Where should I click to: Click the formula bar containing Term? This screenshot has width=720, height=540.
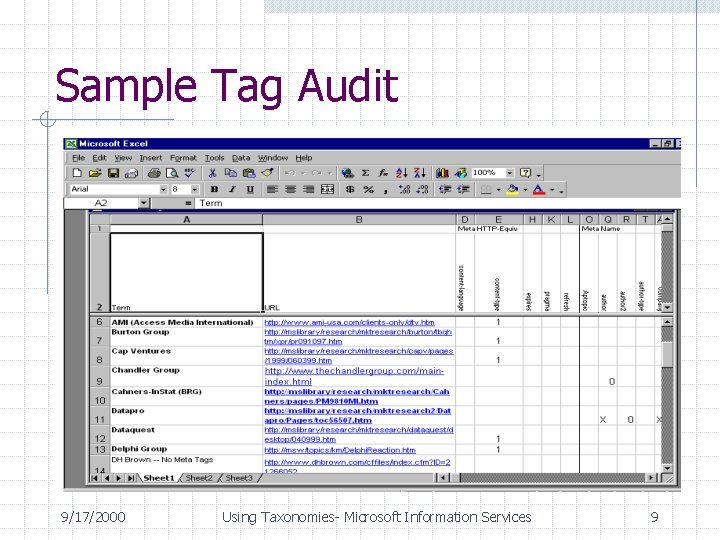(x=436, y=203)
